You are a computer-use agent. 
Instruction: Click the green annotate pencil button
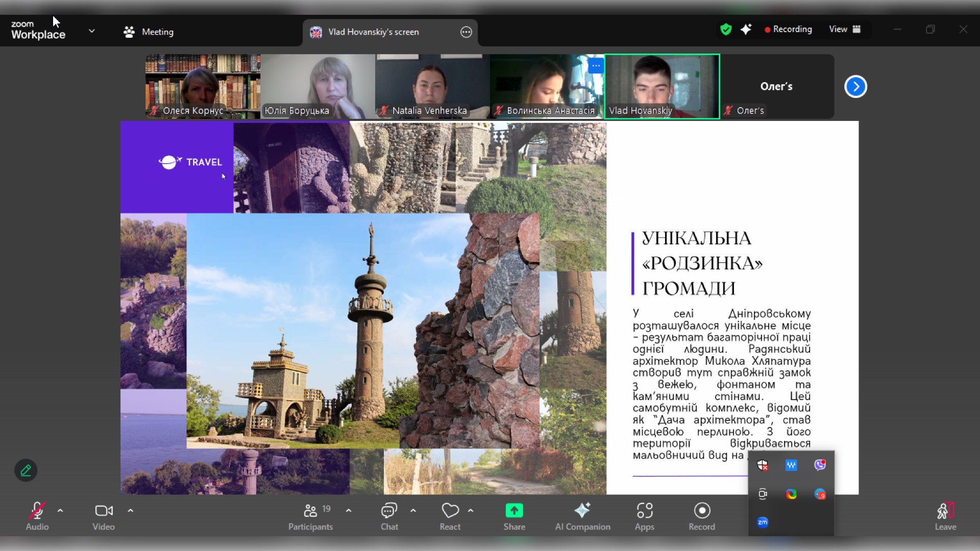26,470
